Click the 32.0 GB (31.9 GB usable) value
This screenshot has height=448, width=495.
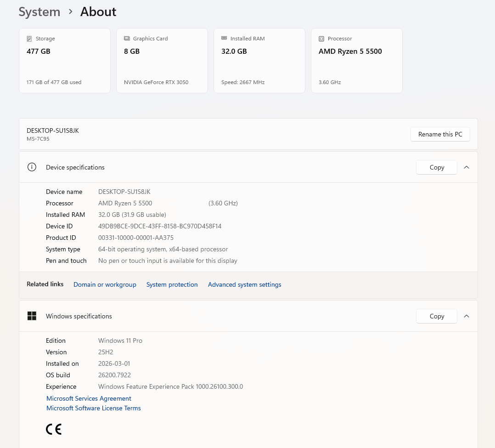coord(132,215)
